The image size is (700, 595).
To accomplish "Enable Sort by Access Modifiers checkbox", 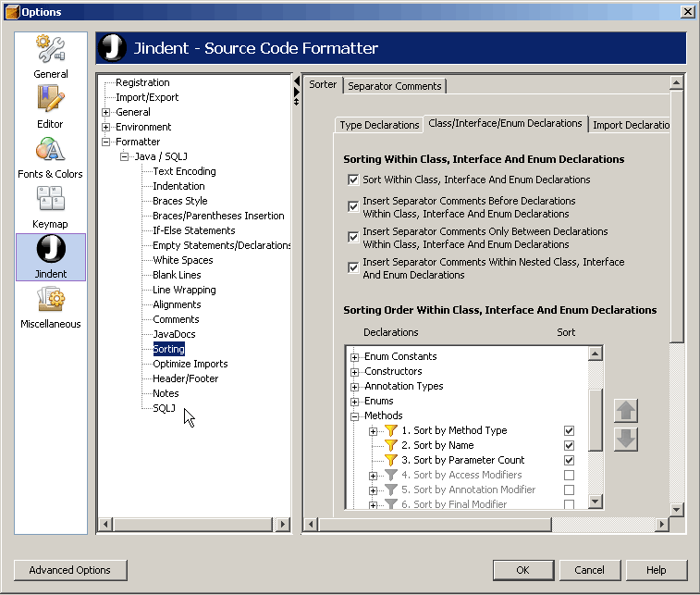I will [x=569, y=475].
